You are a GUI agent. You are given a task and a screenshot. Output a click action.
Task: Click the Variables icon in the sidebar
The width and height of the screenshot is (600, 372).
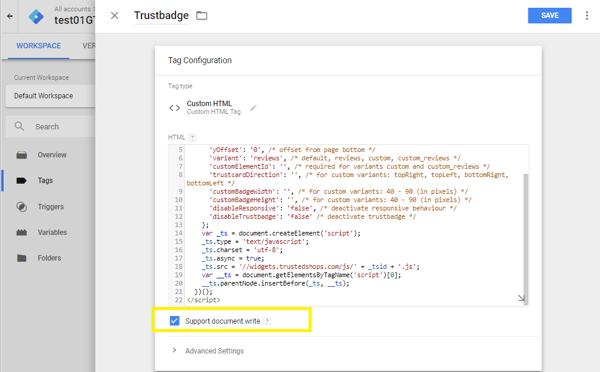click(x=21, y=232)
